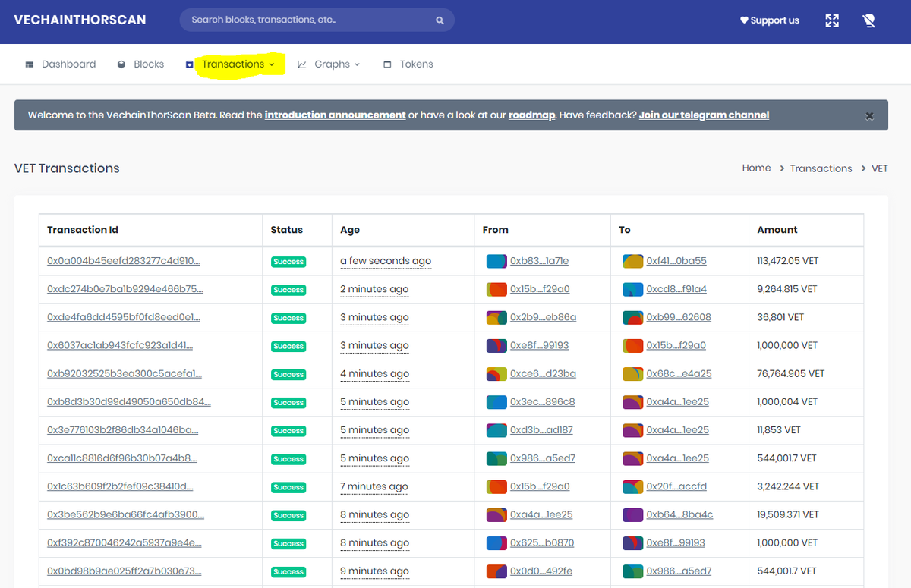
Task: Open transaction 0xde4fa6dd4595bf0fd8eed0e1
Action: click(123, 317)
